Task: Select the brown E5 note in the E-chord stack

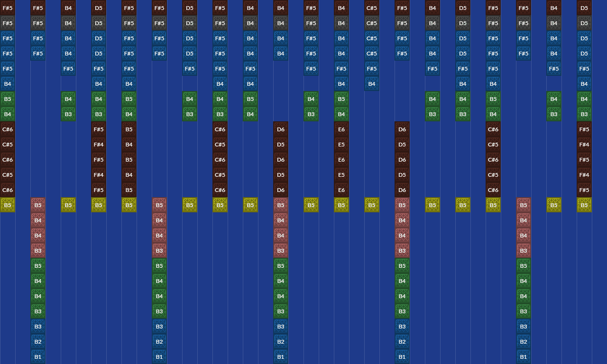Action: click(341, 145)
